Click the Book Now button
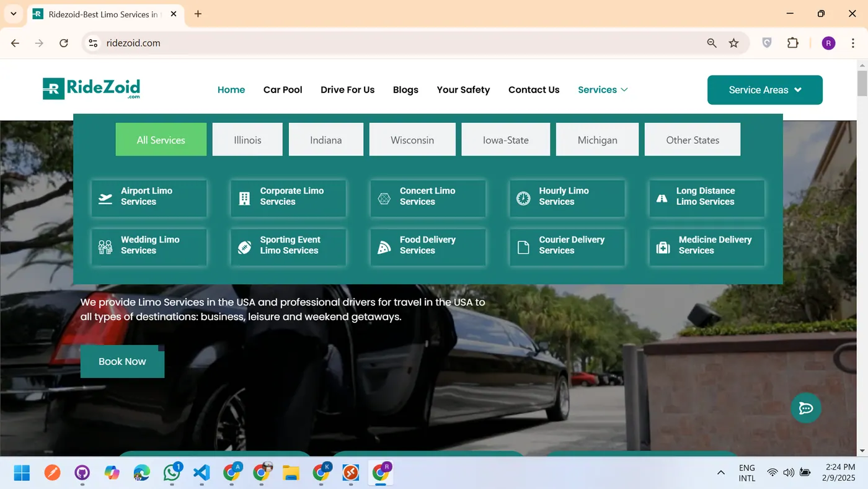 (x=122, y=361)
